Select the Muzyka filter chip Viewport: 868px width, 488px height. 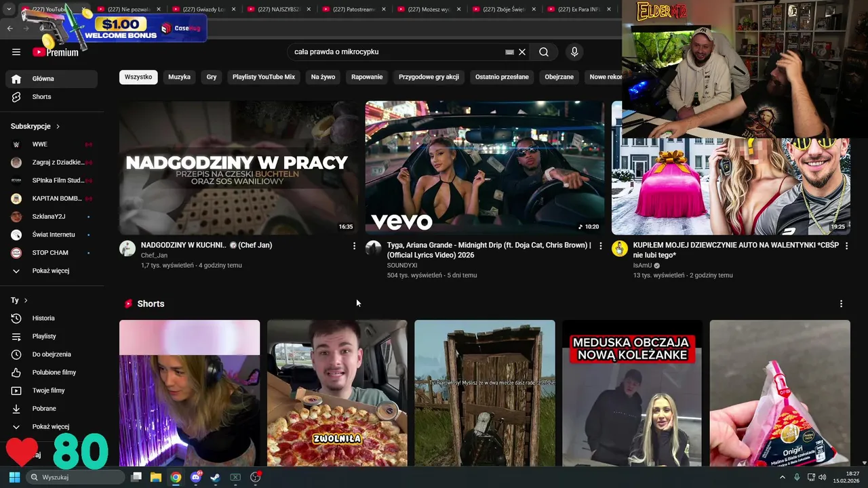coord(179,77)
